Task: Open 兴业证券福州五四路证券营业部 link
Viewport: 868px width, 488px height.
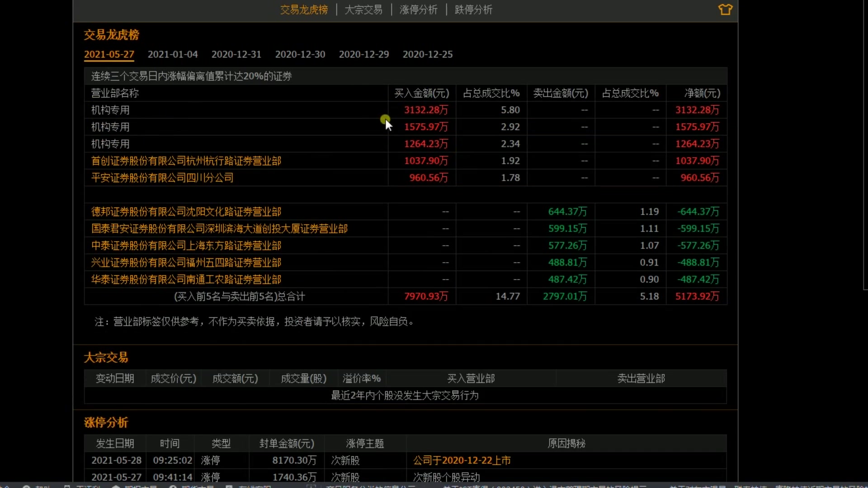Action: [186, 263]
